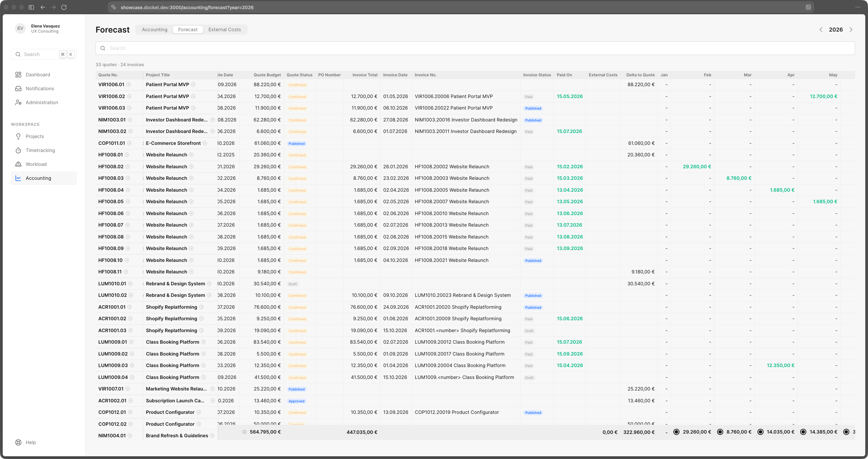Reload the page with refresh icon
Image resolution: width=868 pixels, height=459 pixels.
pyautogui.click(x=64, y=7)
